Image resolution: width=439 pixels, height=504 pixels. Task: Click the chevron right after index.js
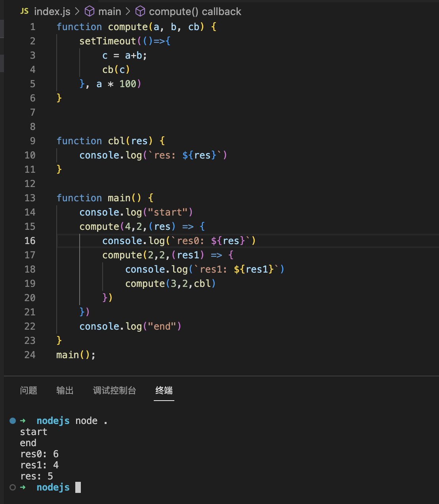77,11
